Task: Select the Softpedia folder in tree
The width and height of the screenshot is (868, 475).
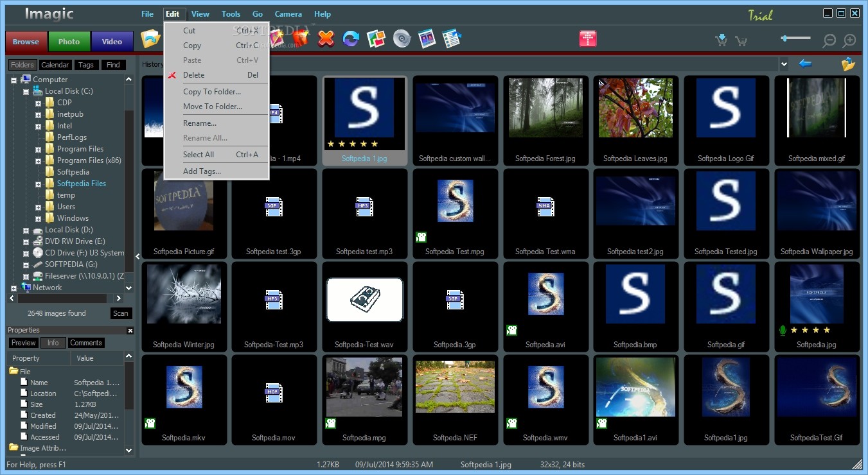Action: point(73,172)
